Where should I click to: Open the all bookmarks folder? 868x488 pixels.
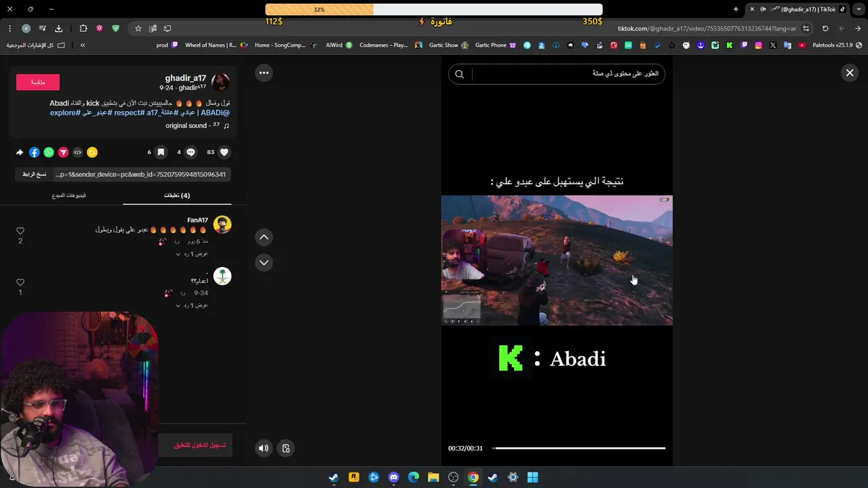[x=36, y=45]
